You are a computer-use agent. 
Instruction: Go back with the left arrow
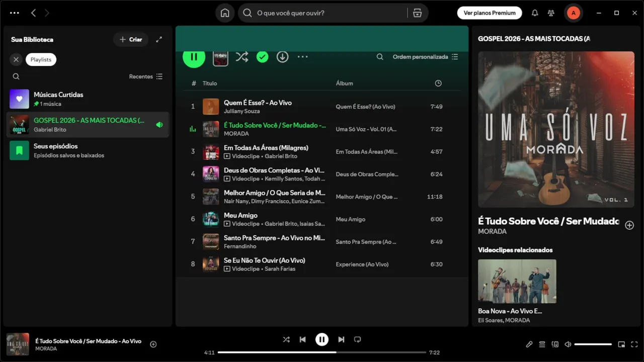[33, 13]
